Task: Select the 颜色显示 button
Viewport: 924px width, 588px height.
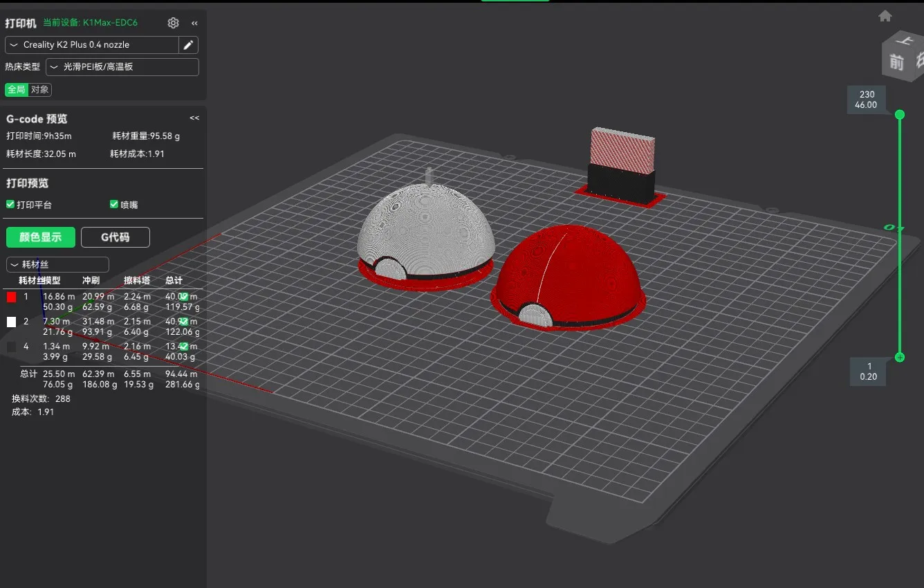Action: pos(40,237)
